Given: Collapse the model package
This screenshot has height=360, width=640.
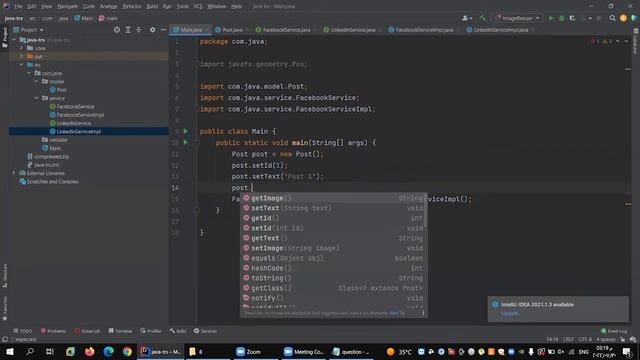Looking at the screenshot, I should pyautogui.click(x=37, y=82).
